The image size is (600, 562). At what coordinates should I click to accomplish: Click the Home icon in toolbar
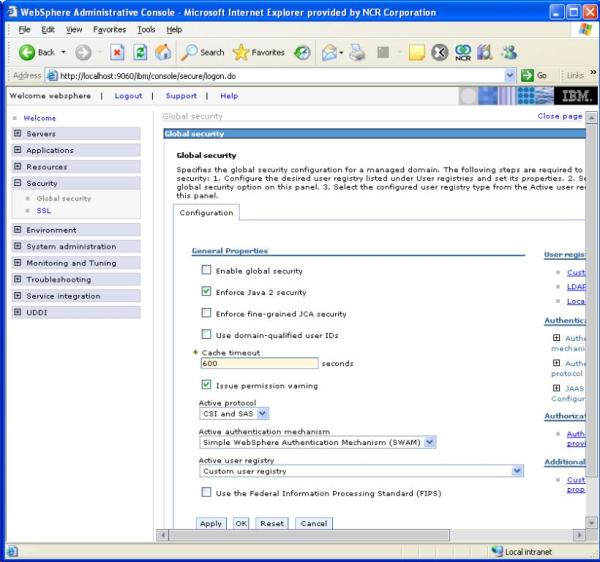163,52
